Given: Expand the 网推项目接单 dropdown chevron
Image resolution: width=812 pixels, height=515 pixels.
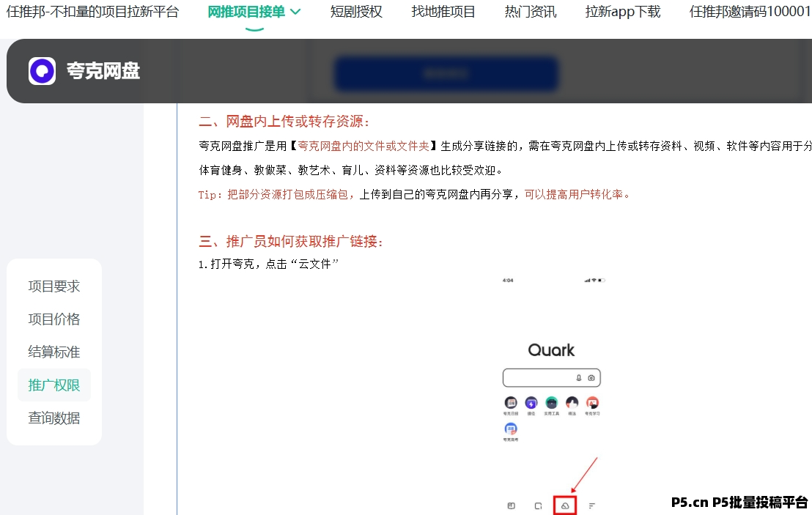Looking at the screenshot, I should click(x=295, y=12).
